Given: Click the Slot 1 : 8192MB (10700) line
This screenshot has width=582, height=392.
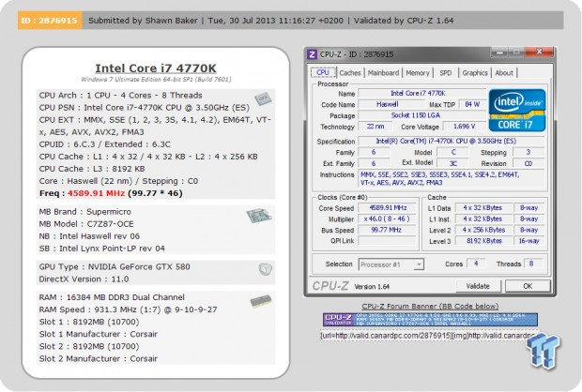Looking at the screenshot, I should click(x=89, y=322).
